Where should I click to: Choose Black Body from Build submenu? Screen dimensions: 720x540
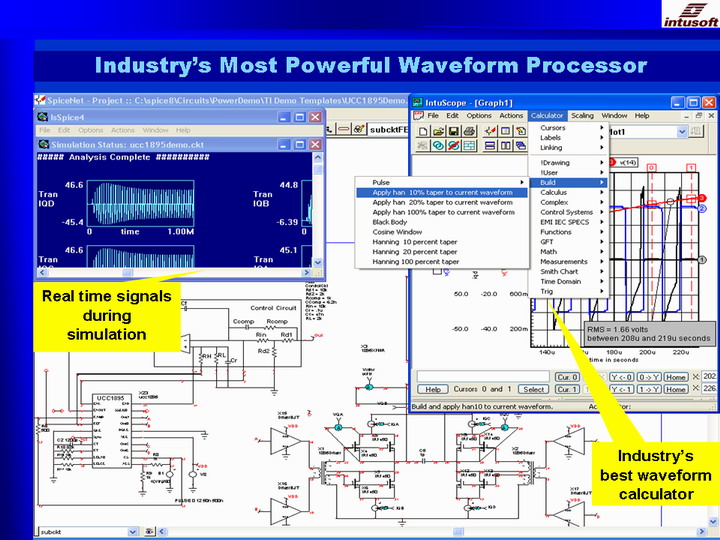coord(442,222)
